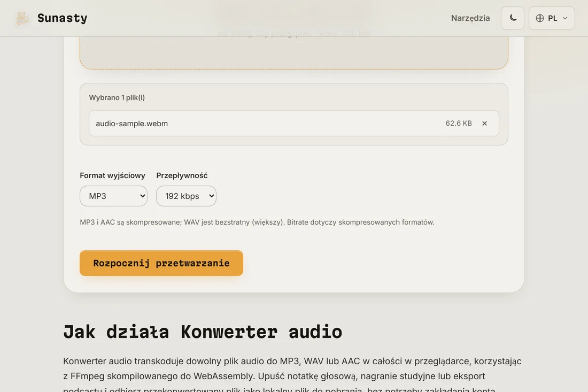Expand the PL language selector
588x392 pixels.
click(552, 18)
